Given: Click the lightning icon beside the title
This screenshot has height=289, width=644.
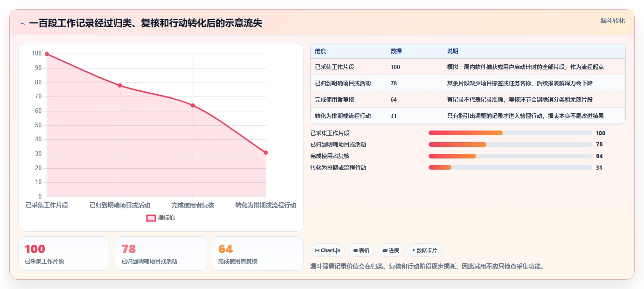Looking at the screenshot, I should (22, 23).
